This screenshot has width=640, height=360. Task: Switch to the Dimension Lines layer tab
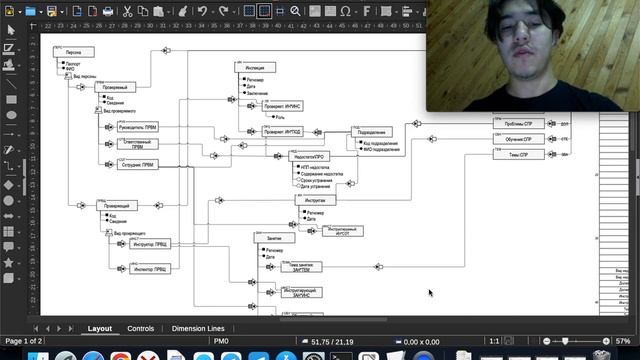coord(198,329)
